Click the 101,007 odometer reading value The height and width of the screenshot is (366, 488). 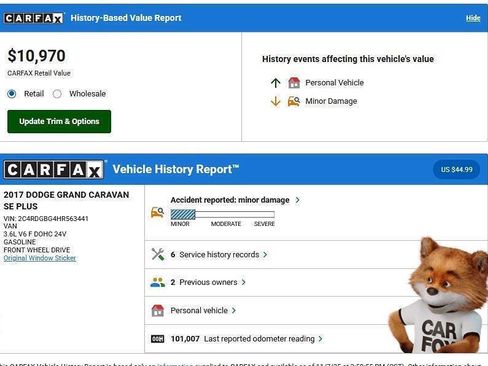click(x=185, y=339)
